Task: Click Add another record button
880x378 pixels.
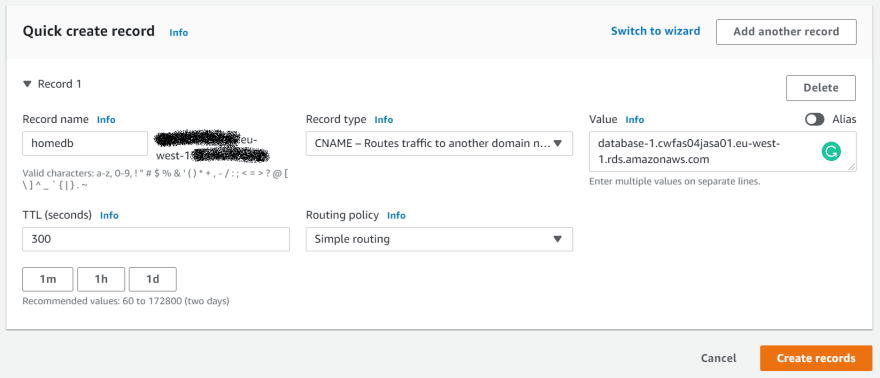Action: click(x=786, y=32)
